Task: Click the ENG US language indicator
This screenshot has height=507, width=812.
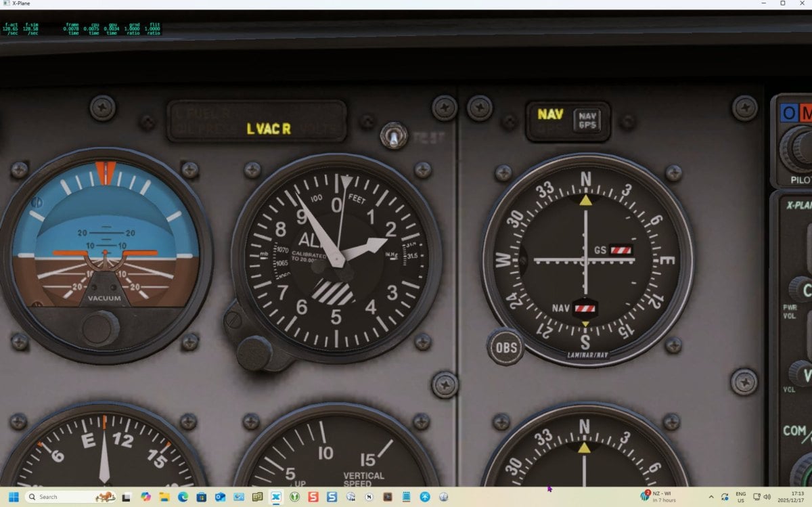Action: [x=740, y=497]
